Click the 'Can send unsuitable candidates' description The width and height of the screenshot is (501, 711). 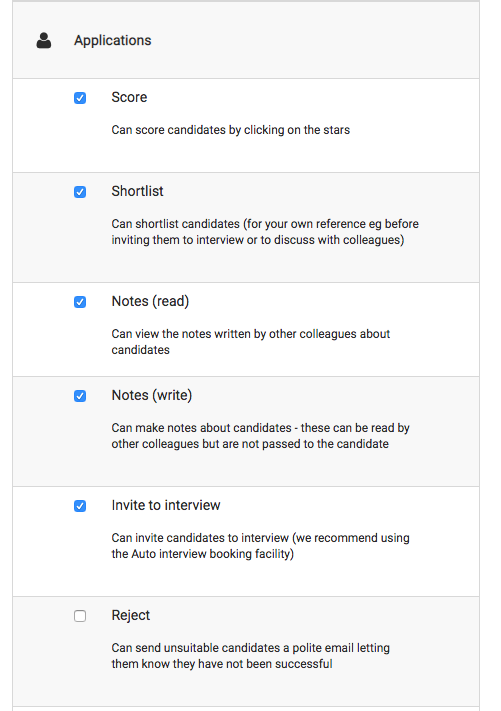(251, 656)
